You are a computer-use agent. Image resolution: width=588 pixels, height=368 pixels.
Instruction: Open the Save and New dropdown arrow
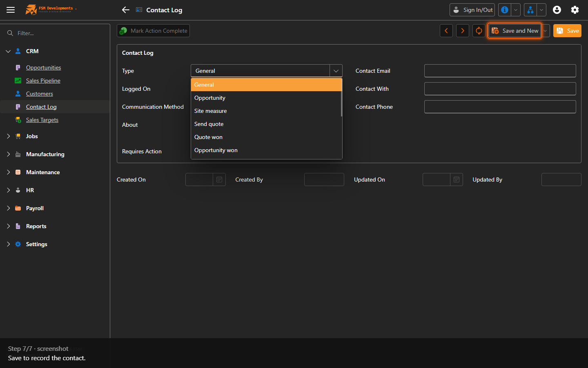545,31
